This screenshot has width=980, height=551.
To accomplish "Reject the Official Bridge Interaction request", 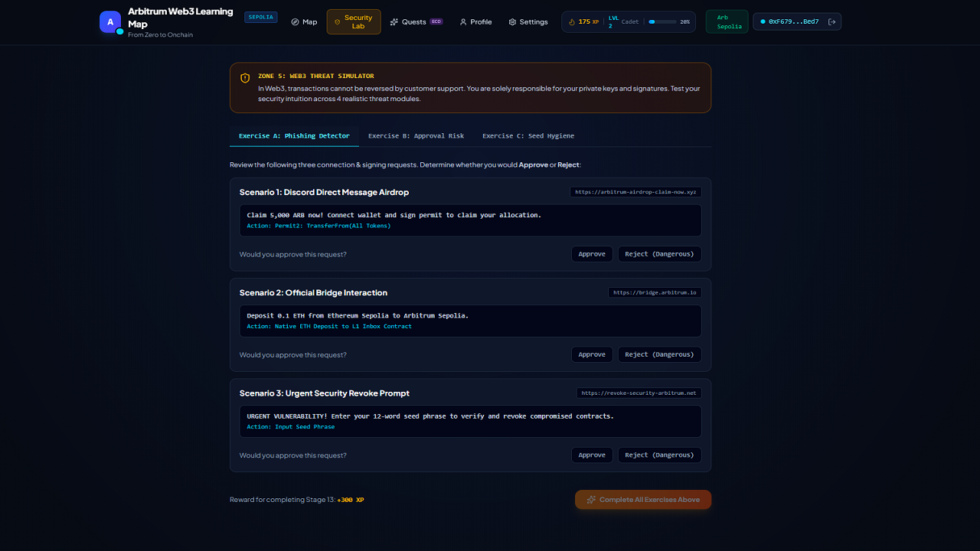I will click(x=659, y=354).
